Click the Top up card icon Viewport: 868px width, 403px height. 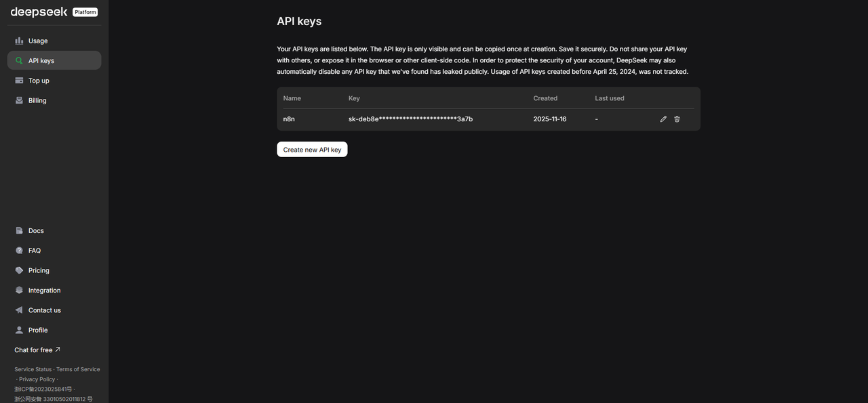click(x=19, y=80)
